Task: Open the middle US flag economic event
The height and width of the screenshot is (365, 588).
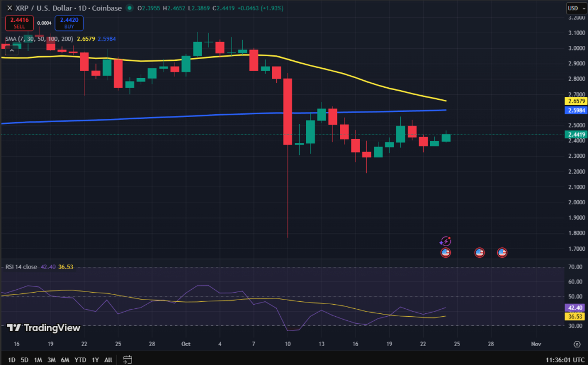Action: tap(479, 253)
